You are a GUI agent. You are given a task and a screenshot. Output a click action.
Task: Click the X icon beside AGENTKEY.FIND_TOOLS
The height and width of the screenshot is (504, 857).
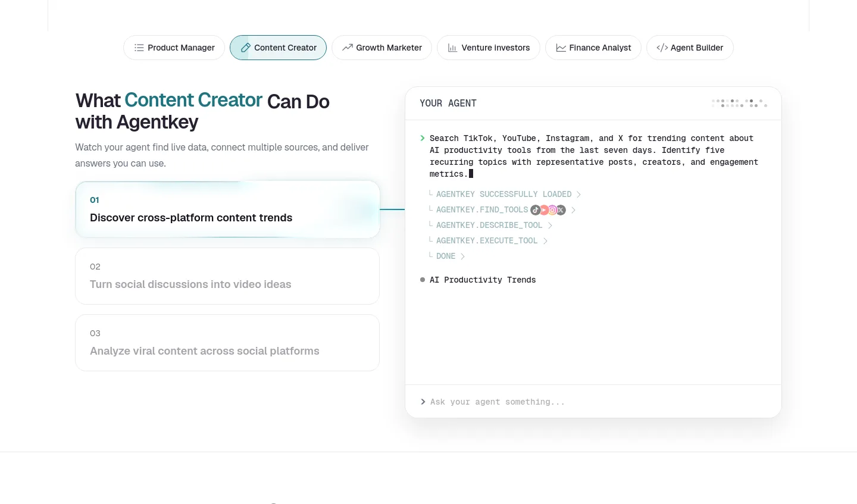click(x=561, y=210)
